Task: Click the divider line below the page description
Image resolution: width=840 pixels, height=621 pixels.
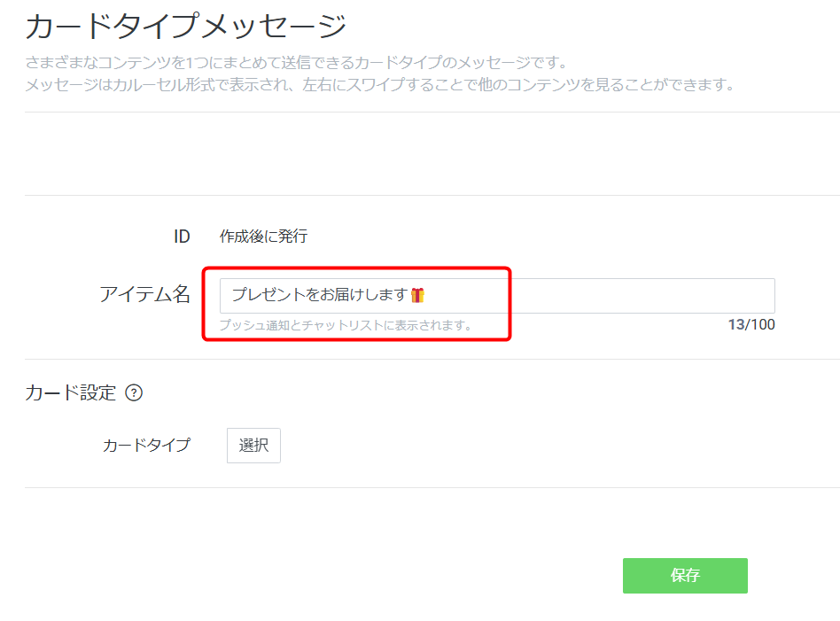Action: click(432, 112)
